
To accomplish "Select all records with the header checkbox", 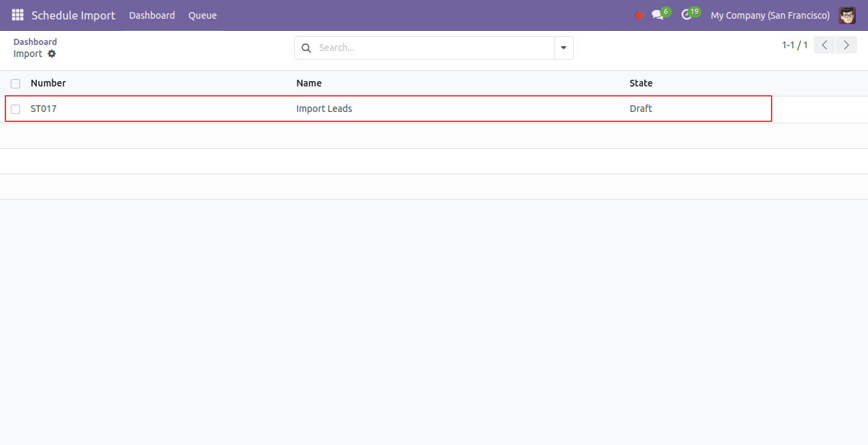I will (x=15, y=84).
